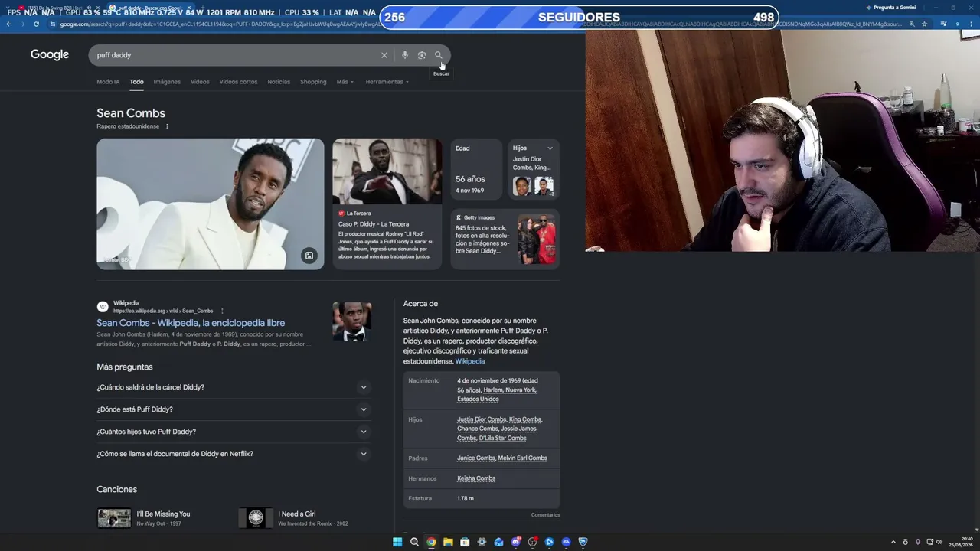Open OBS Studio from the taskbar
980x551 pixels.
coord(532,542)
